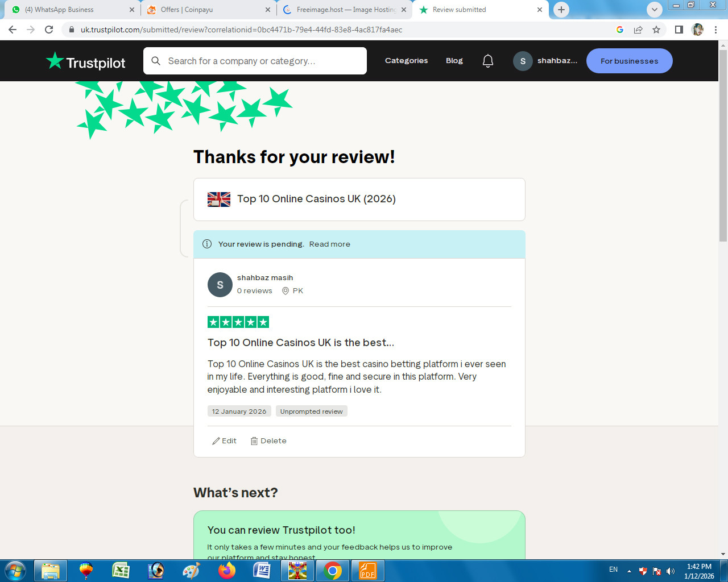Image resolution: width=728 pixels, height=582 pixels.
Task: Select the Review submitted tab
Action: click(481, 10)
